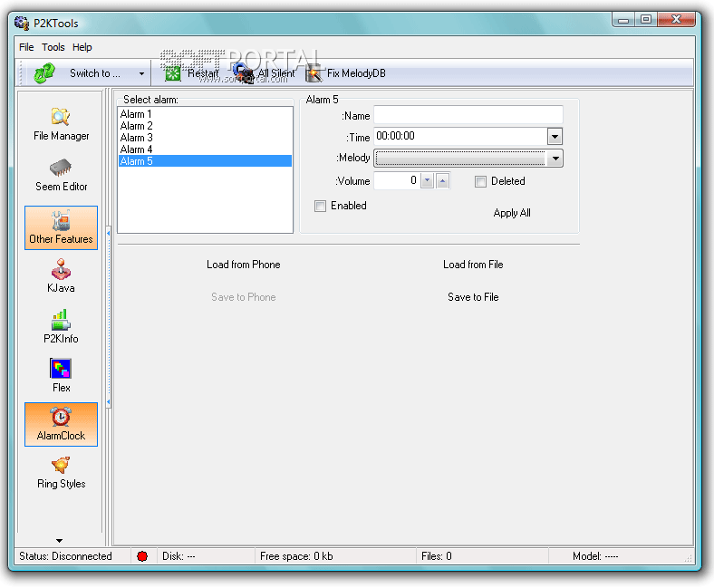Image resolution: width=714 pixels, height=588 pixels.
Task: Click the Disk status bar entry
Action: 178,556
